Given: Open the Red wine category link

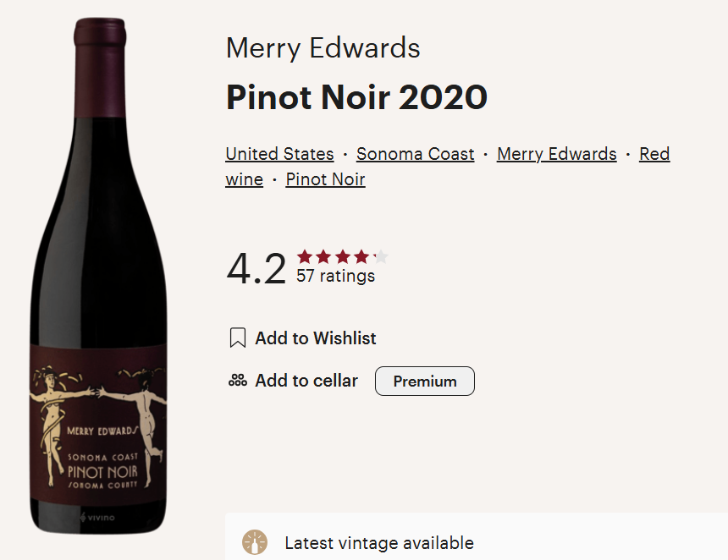Looking at the screenshot, I should (x=654, y=154).
